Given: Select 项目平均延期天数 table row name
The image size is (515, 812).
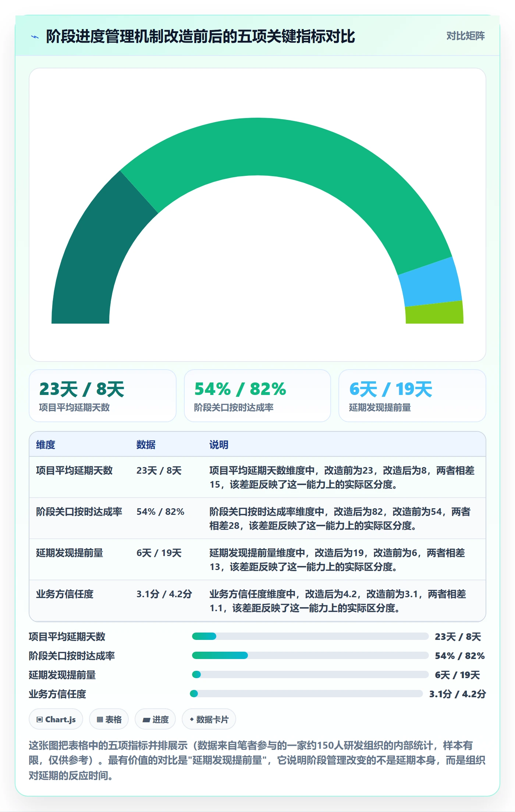Looking at the screenshot, I should (x=74, y=470).
